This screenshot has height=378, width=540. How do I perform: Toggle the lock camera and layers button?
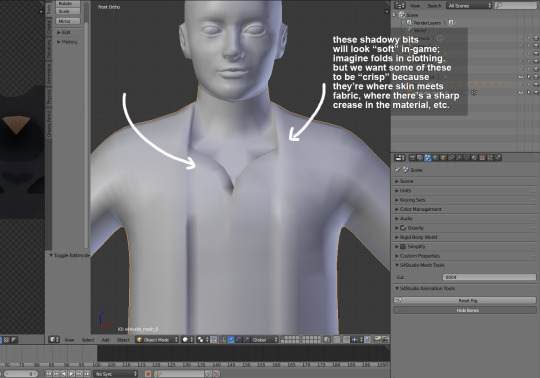(x=326, y=340)
